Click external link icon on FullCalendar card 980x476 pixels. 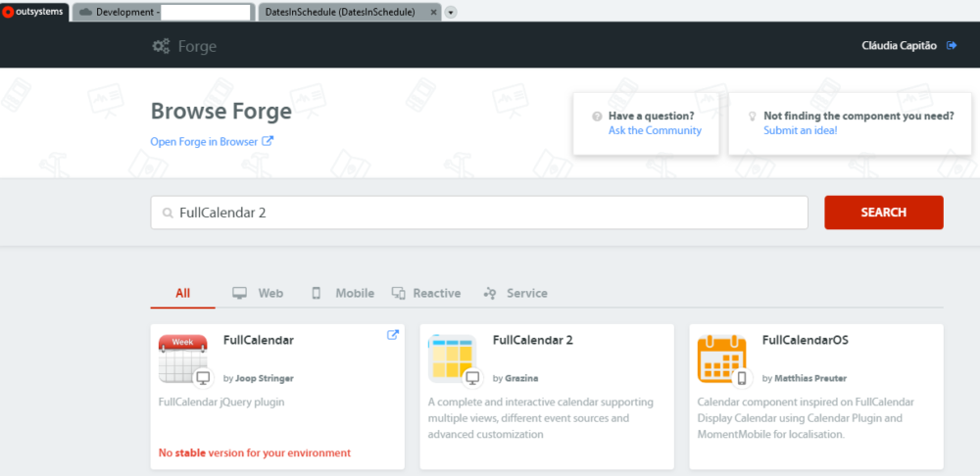click(393, 335)
